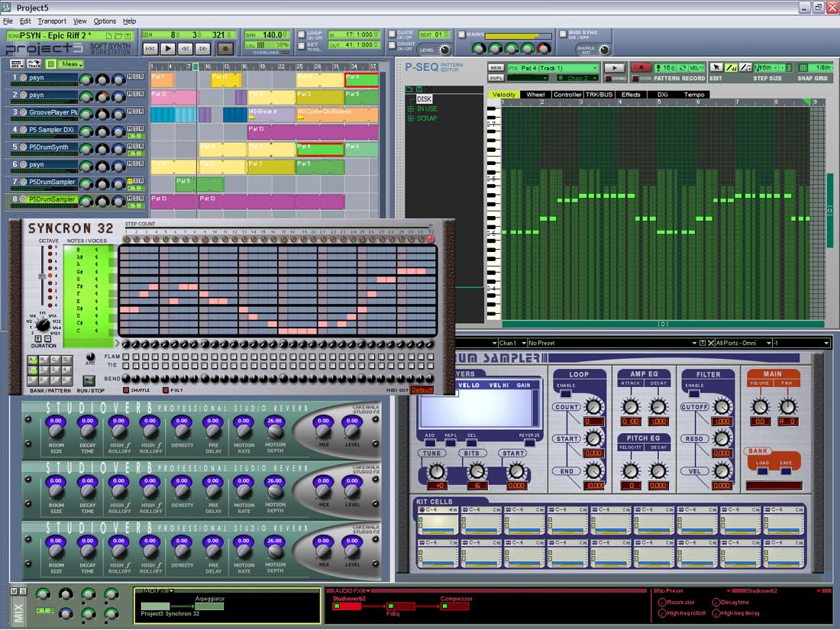Switch to the Tempo tab
The height and width of the screenshot is (630, 840).
pyautogui.click(x=693, y=95)
